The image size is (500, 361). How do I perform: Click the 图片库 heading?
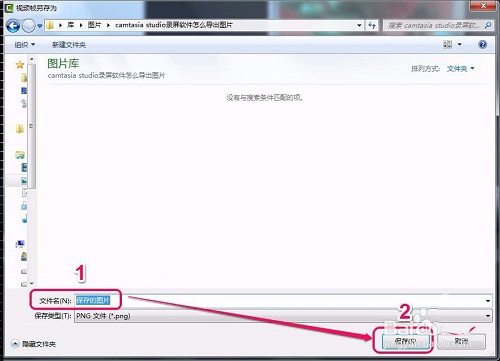[63, 64]
